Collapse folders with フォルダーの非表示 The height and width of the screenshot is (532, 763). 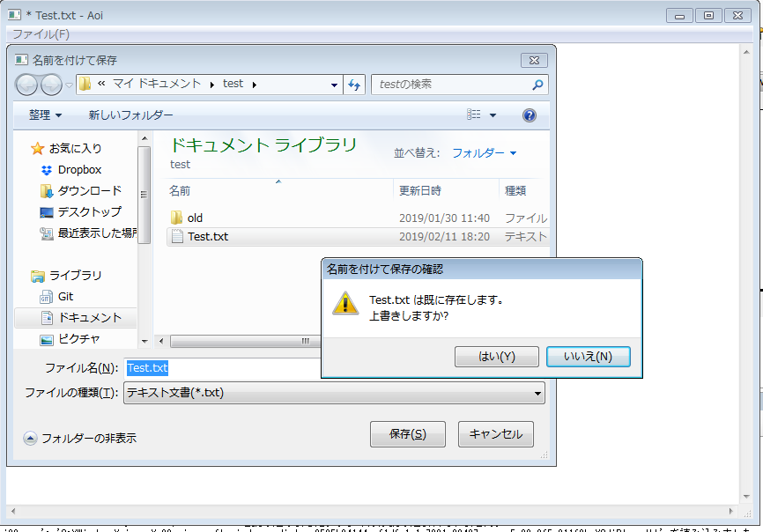click(80, 438)
